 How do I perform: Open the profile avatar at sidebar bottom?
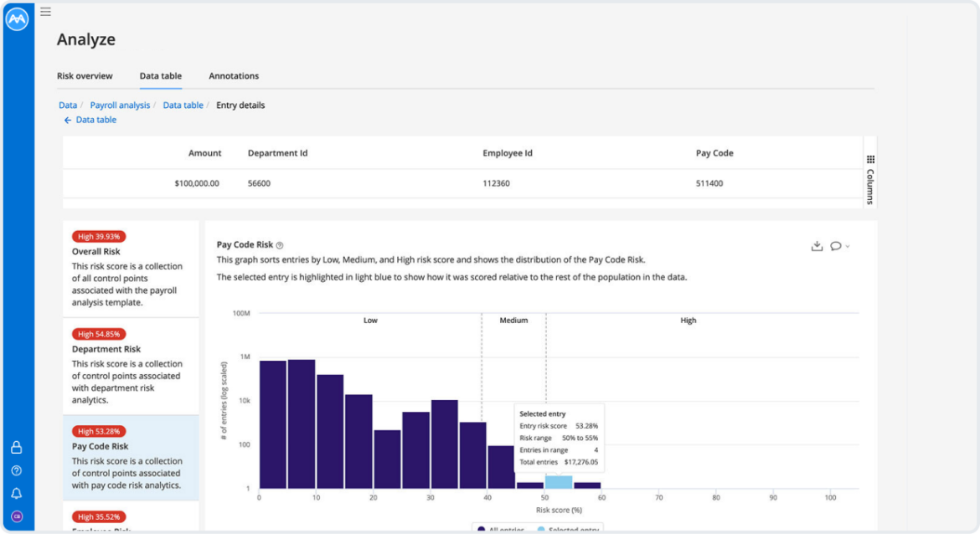point(16,516)
